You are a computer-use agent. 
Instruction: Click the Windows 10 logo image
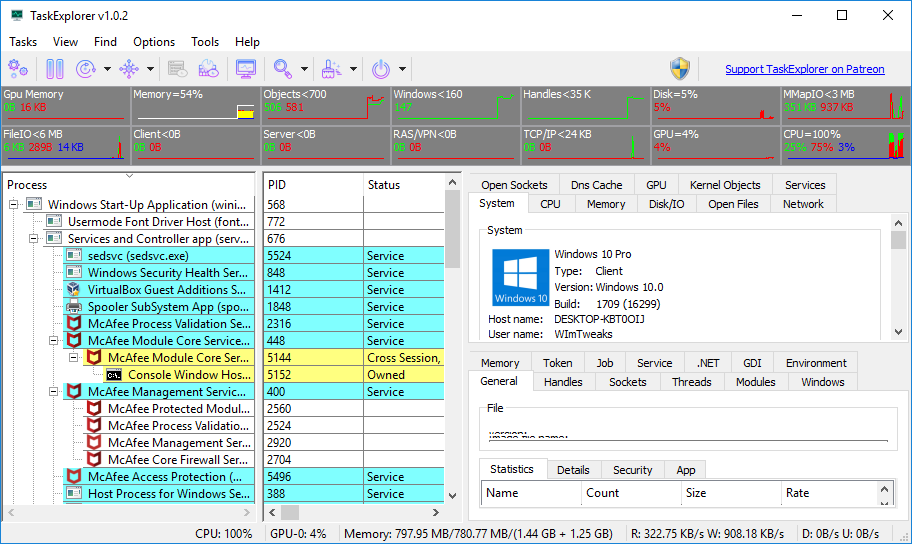pos(521,278)
